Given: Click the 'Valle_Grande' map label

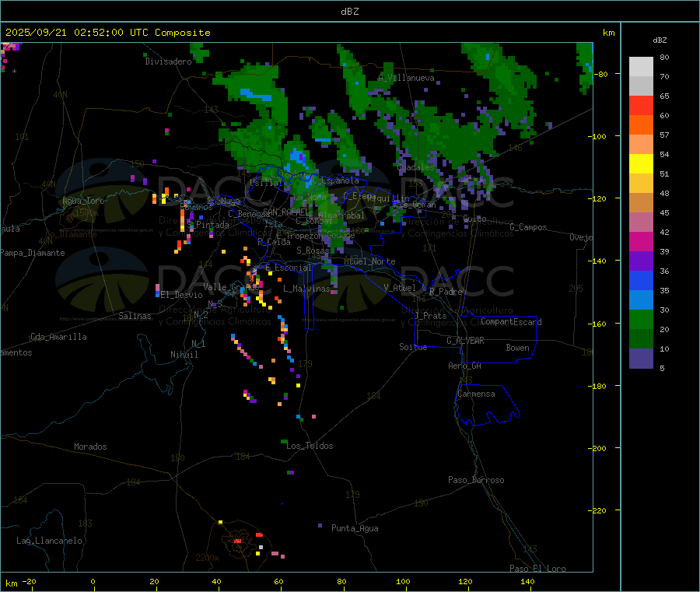Looking at the screenshot, I should [x=232, y=287].
